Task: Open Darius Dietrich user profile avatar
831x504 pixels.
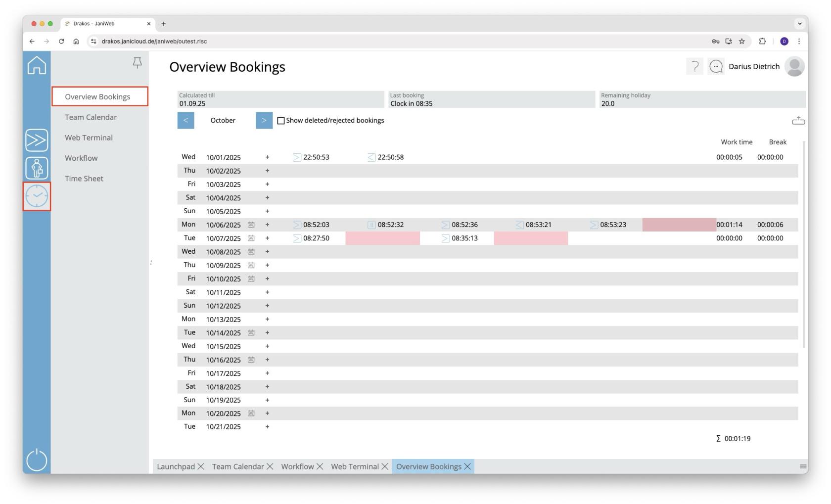Action: click(x=794, y=66)
